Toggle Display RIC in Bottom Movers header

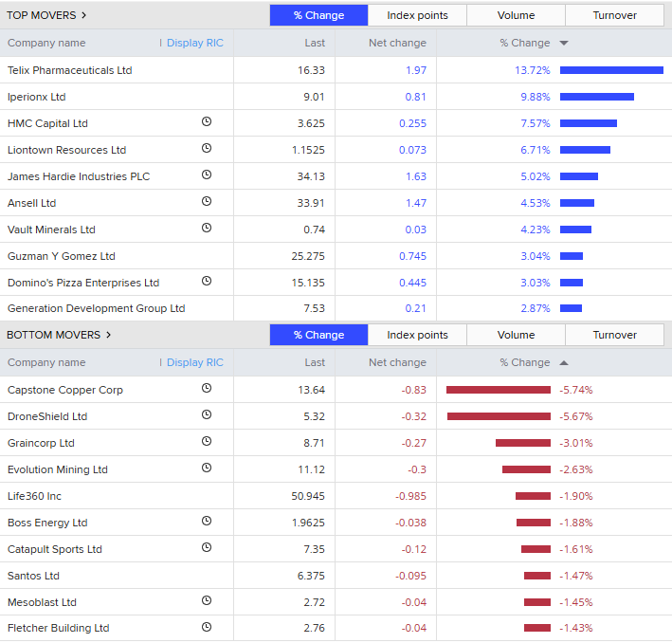point(194,362)
